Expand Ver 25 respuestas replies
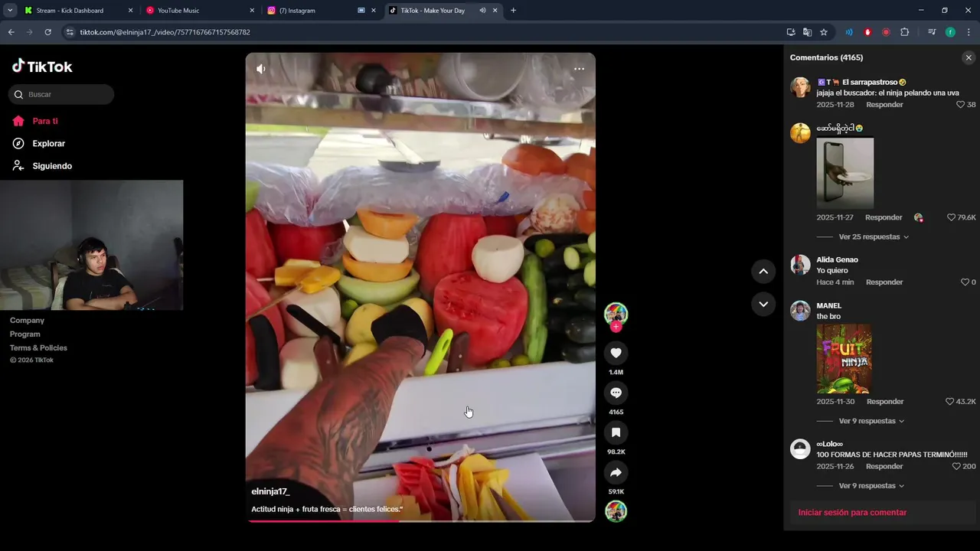Screen dimensions: 980x551 (874, 237)
